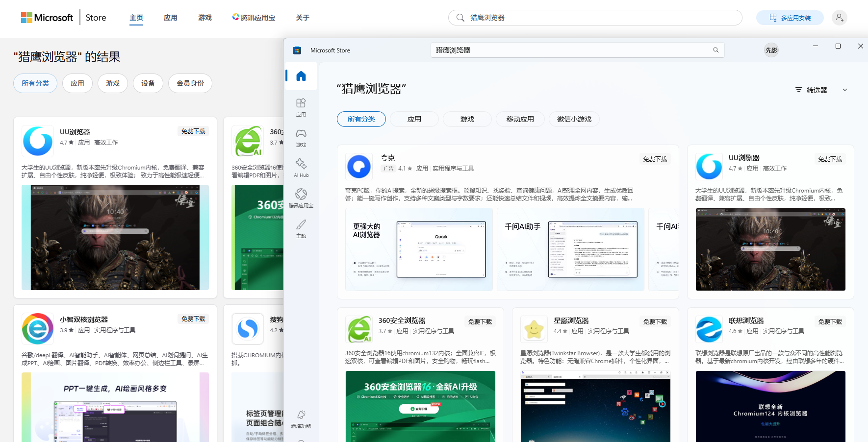The width and height of the screenshot is (868, 442).
Task: Open 360安全浏览器16 banner in store app
Action: (420, 406)
